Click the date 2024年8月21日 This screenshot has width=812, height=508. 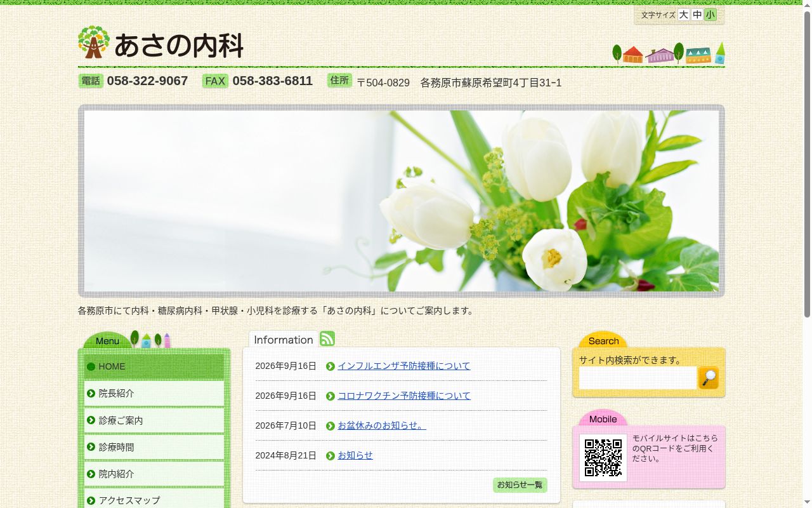(x=286, y=455)
